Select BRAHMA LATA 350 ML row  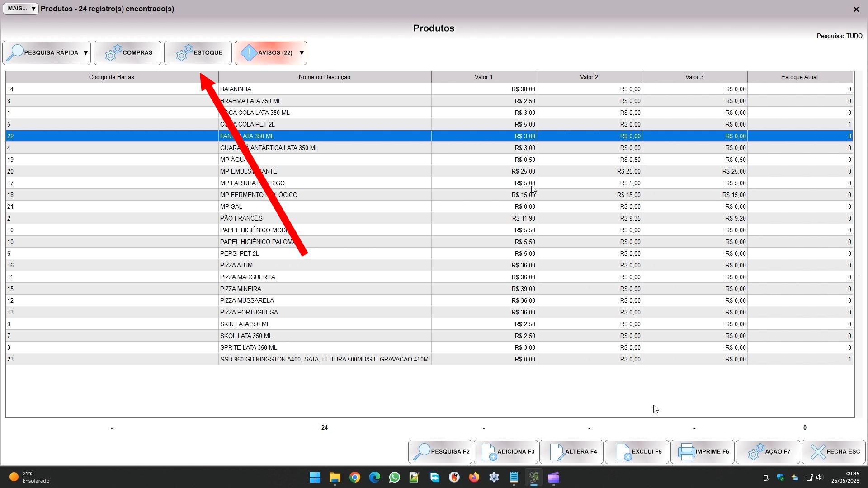[x=429, y=101]
